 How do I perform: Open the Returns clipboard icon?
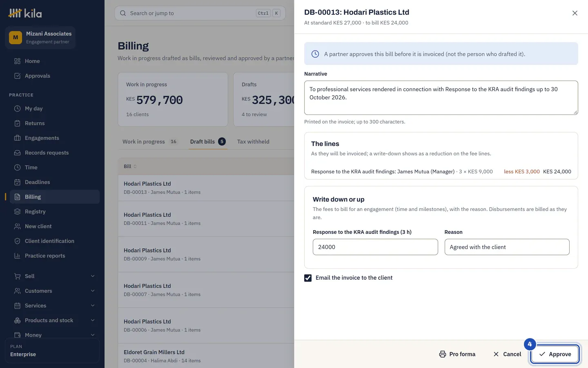(x=17, y=123)
